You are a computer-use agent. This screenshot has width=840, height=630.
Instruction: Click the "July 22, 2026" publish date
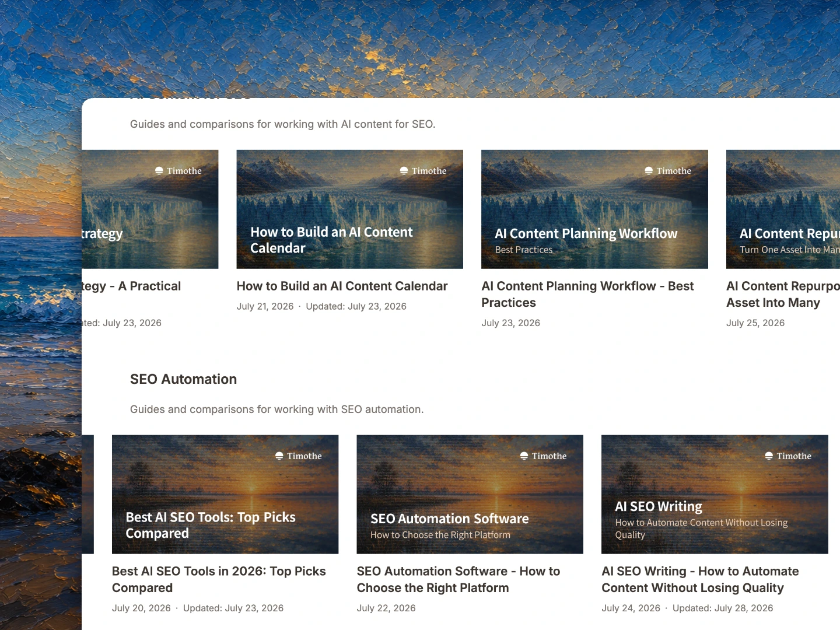click(x=386, y=608)
